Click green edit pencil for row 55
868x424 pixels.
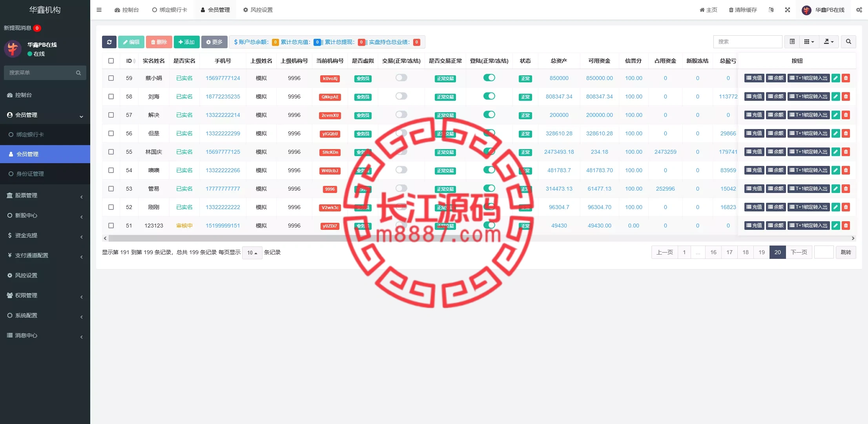[x=836, y=152]
